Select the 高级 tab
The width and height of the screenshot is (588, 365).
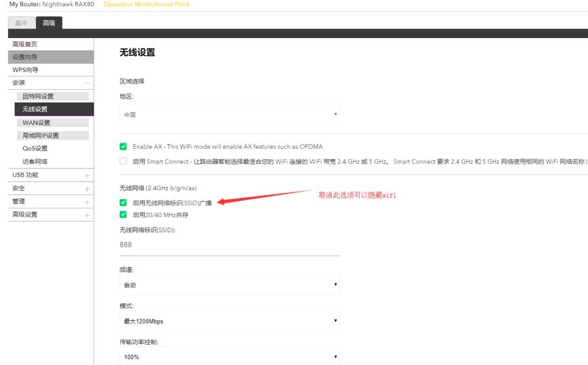(49, 23)
